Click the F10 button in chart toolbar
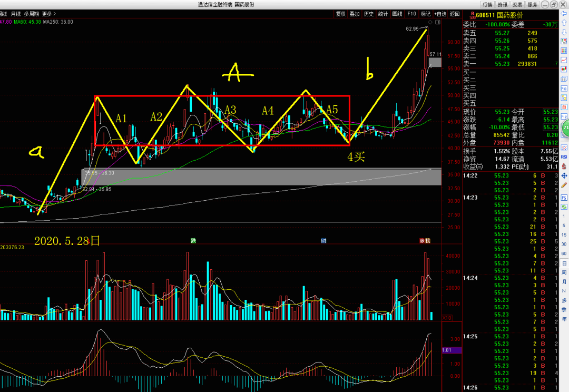Image resolution: width=569 pixels, height=392 pixels. 412,14
